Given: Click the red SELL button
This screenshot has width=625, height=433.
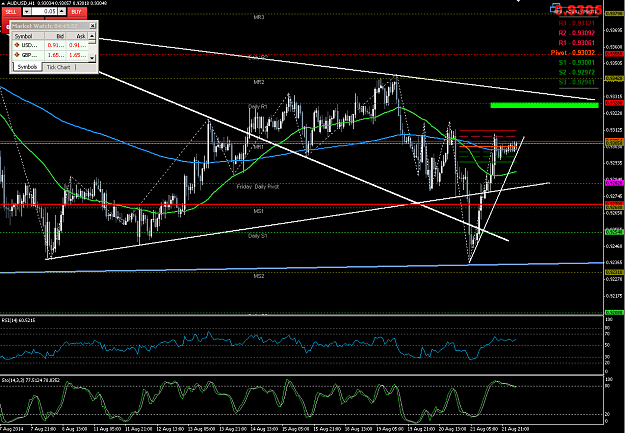Looking at the screenshot, I should click(11, 12).
